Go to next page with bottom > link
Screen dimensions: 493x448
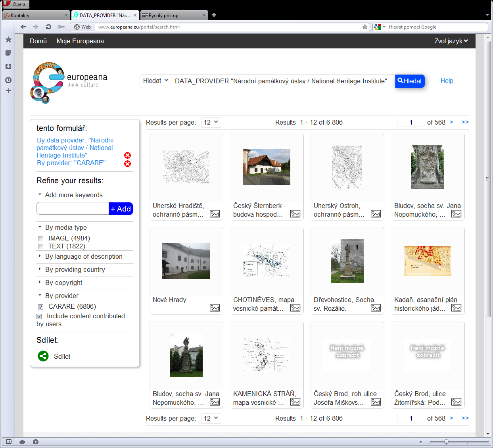tap(451, 418)
